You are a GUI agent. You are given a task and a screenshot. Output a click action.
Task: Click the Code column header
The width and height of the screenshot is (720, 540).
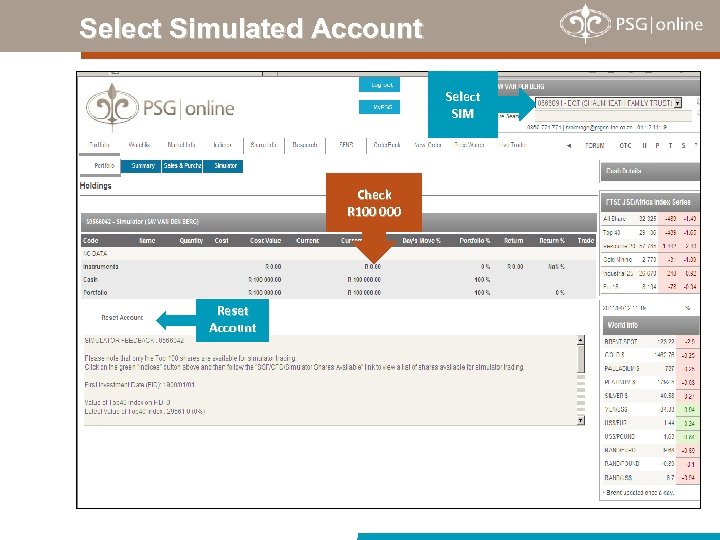[90, 241]
